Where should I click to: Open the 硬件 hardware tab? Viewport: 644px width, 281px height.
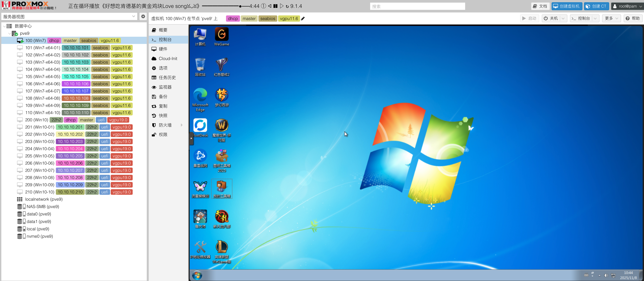tap(163, 49)
